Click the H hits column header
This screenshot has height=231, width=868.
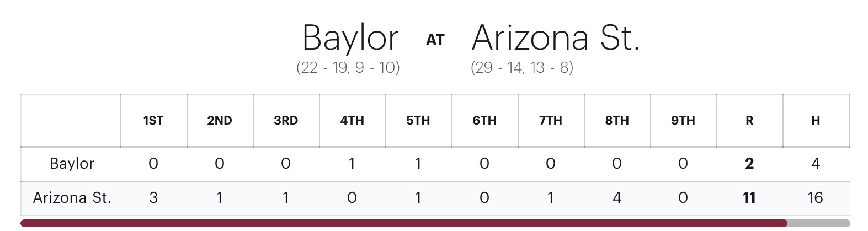click(x=816, y=121)
